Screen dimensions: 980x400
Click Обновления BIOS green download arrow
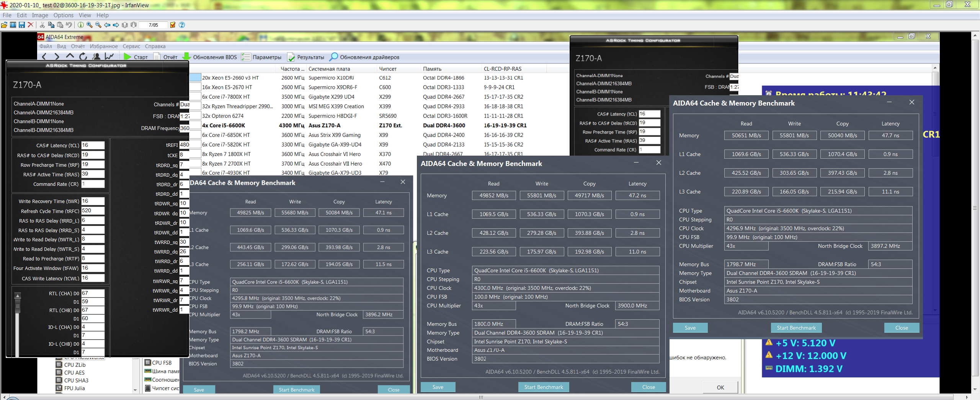[x=186, y=56]
